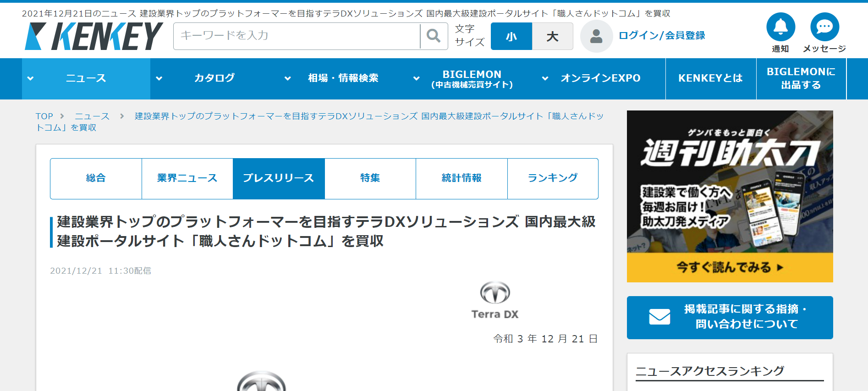This screenshot has width=868, height=391.
Task: Expand the BIGLEMON menu chevron
Action: pyautogui.click(x=417, y=78)
